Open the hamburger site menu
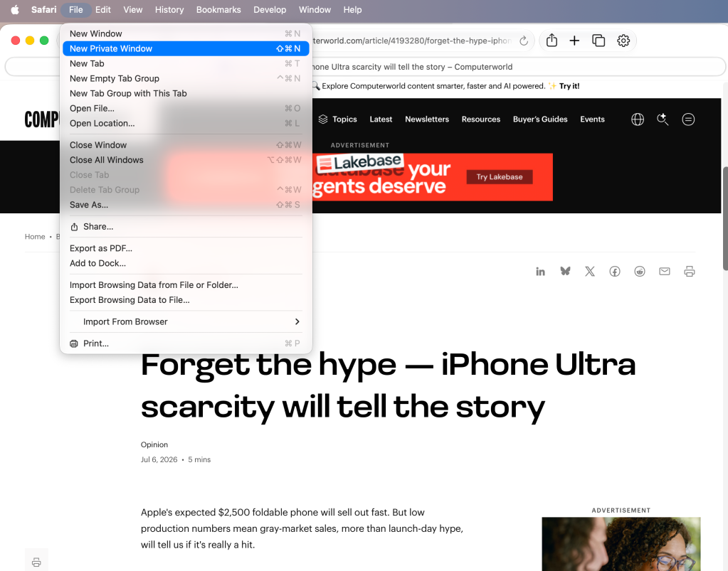 click(x=688, y=119)
